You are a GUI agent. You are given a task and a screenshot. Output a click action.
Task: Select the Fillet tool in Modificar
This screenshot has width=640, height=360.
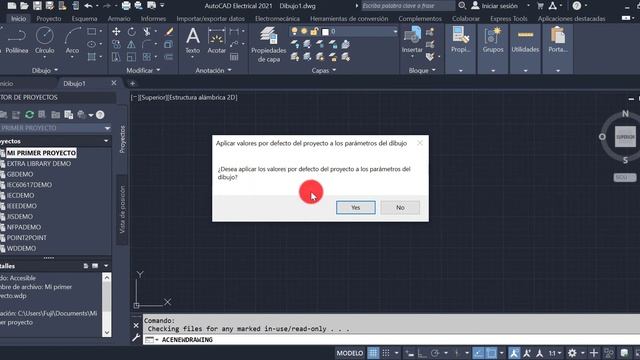(147, 44)
